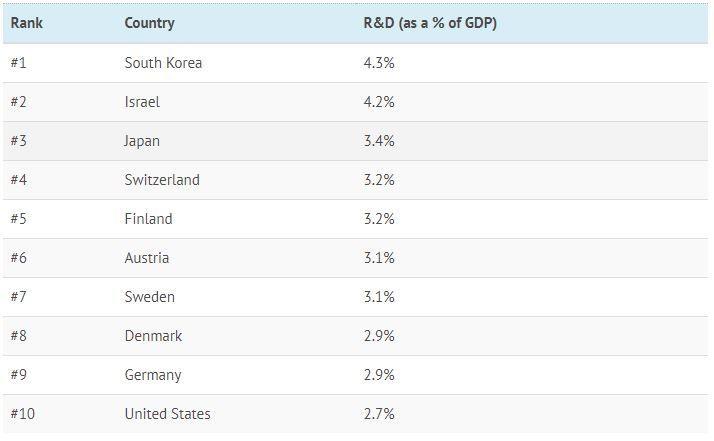Screen dimensions: 714x441
Task: Click the Japan country cell
Action: 142,141
